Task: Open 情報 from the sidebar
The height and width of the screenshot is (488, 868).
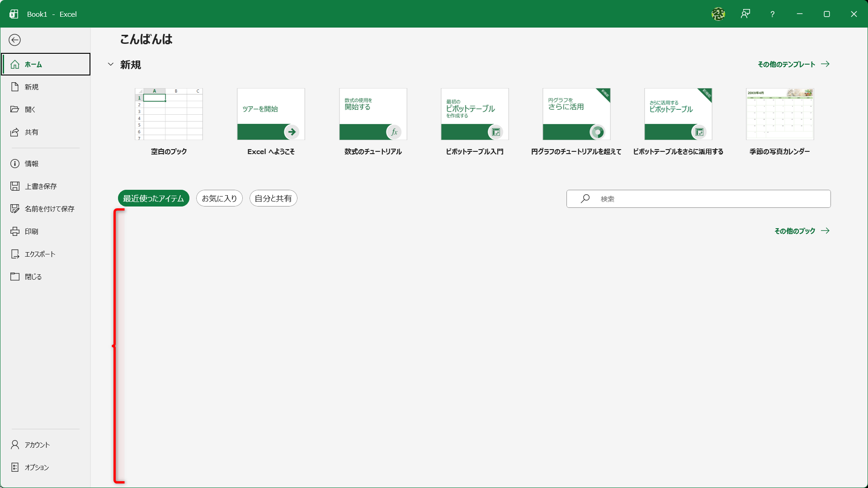Action: click(x=33, y=164)
